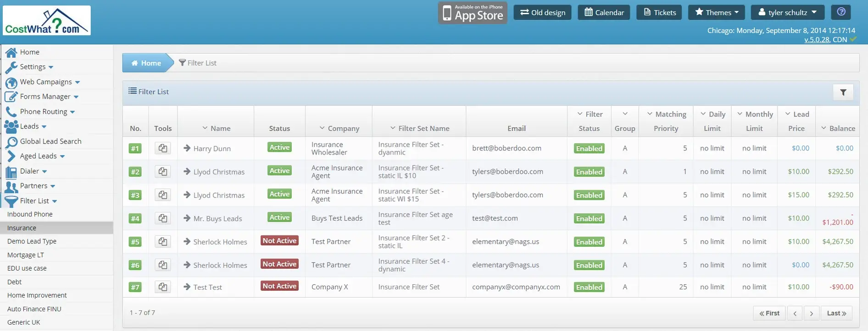Click the copy icon for row #1
Screen dimensions: 868x331
coord(162,148)
